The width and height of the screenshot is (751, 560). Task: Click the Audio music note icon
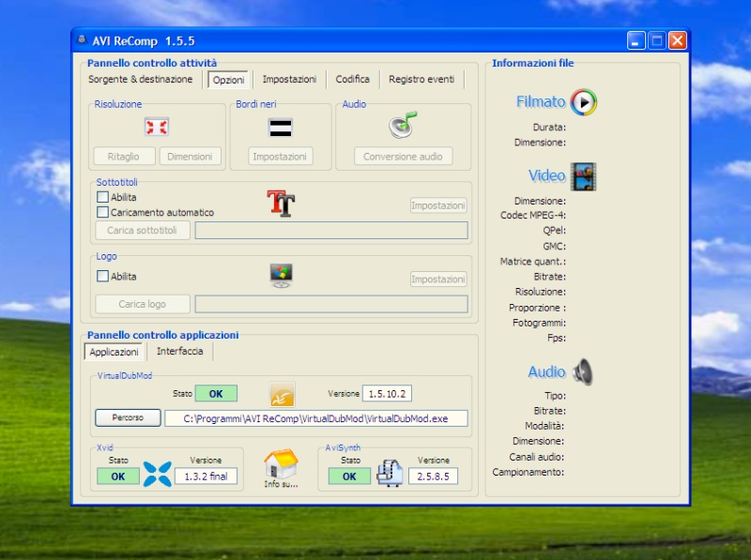[403, 126]
